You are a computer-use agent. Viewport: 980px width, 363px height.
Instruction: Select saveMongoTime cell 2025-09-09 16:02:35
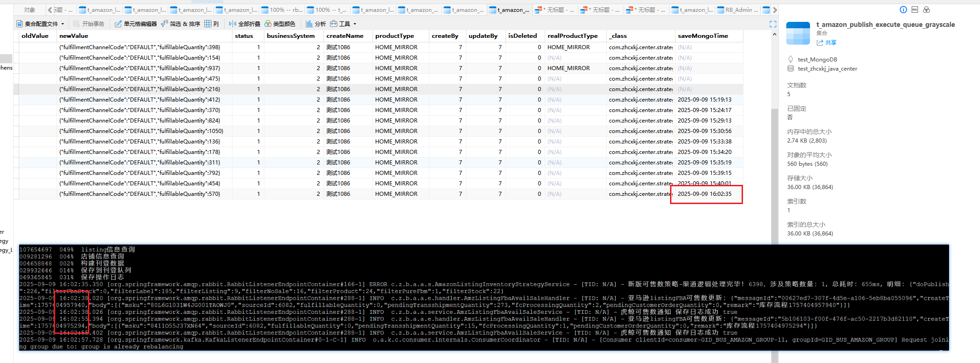coord(709,194)
